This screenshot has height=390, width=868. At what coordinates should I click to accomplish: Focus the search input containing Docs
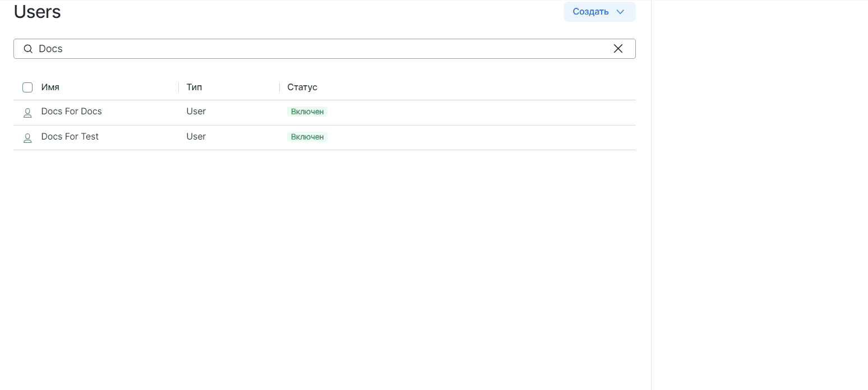[320, 49]
